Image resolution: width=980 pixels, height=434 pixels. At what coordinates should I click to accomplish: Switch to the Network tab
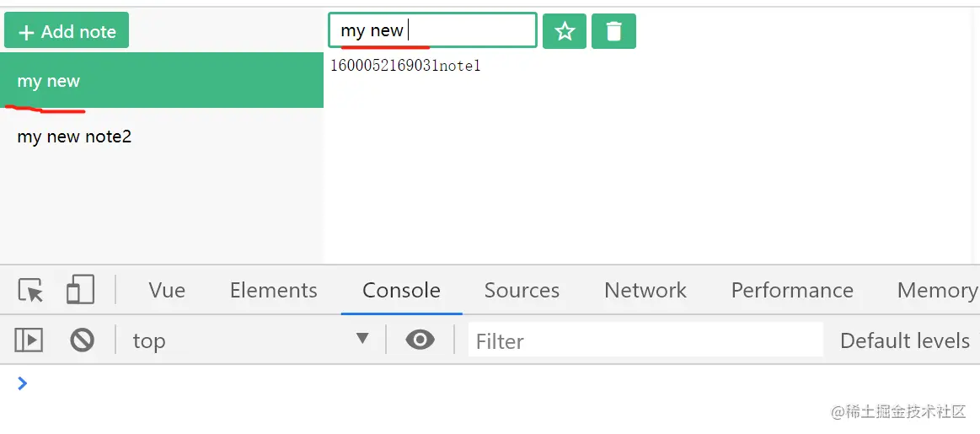tap(645, 290)
